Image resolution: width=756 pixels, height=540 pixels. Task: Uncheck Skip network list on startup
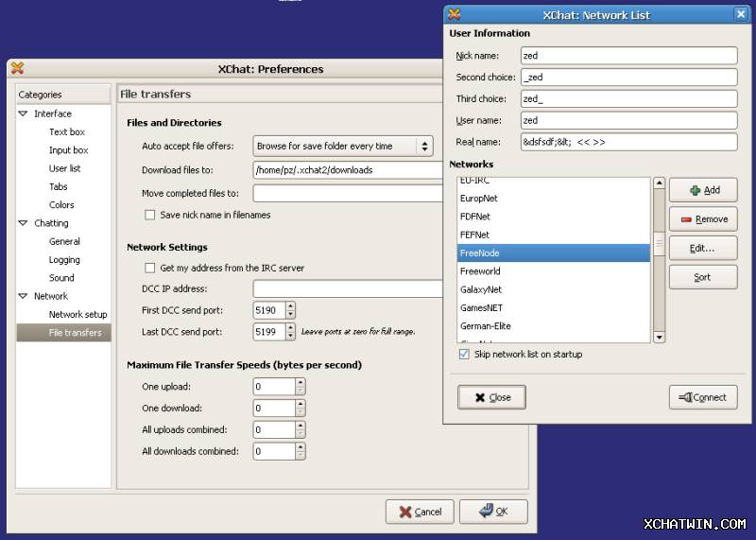point(464,355)
